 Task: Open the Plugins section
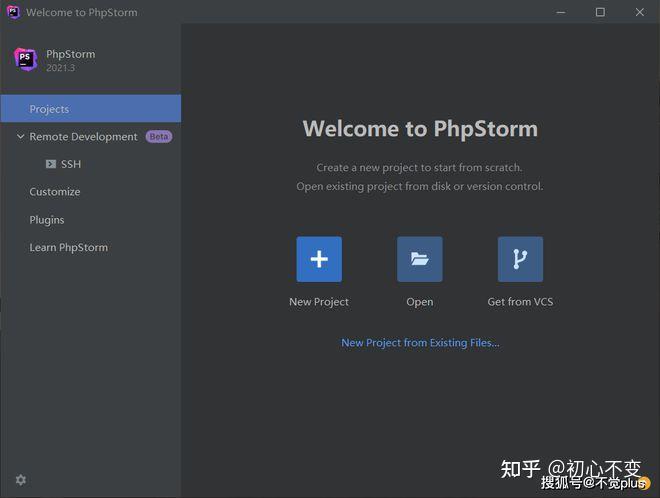47,220
